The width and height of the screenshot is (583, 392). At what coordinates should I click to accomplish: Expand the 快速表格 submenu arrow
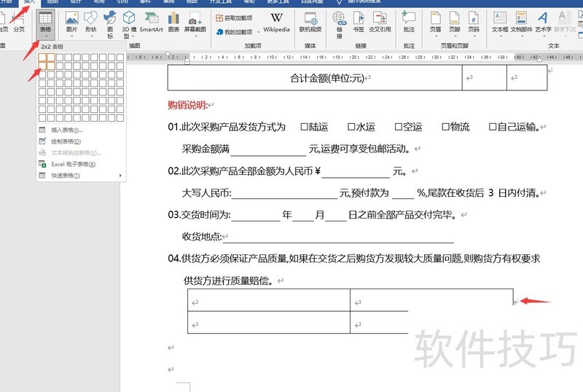click(x=120, y=176)
